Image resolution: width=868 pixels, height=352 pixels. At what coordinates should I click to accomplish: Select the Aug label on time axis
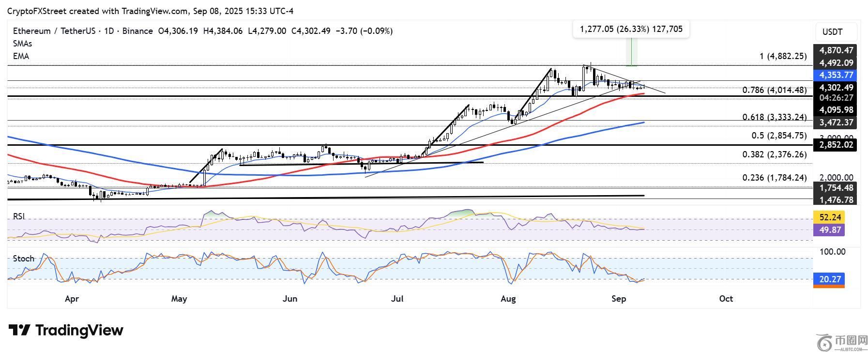pos(508,299)
